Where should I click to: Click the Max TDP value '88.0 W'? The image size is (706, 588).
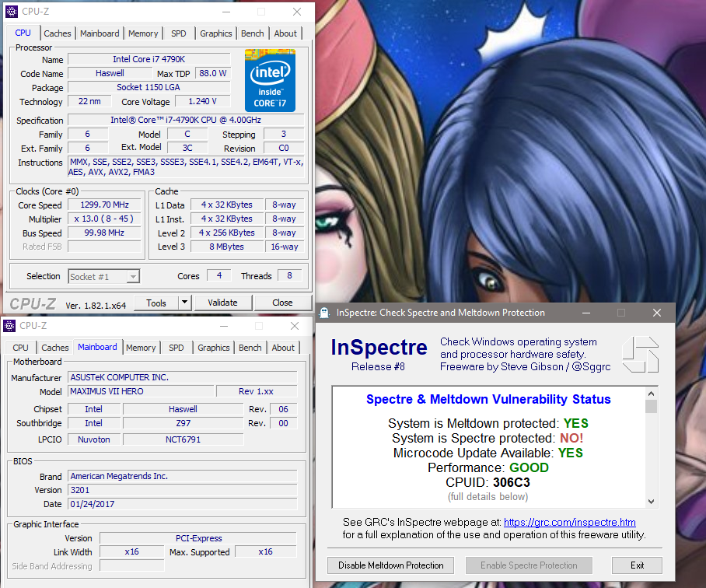[212, 73]
